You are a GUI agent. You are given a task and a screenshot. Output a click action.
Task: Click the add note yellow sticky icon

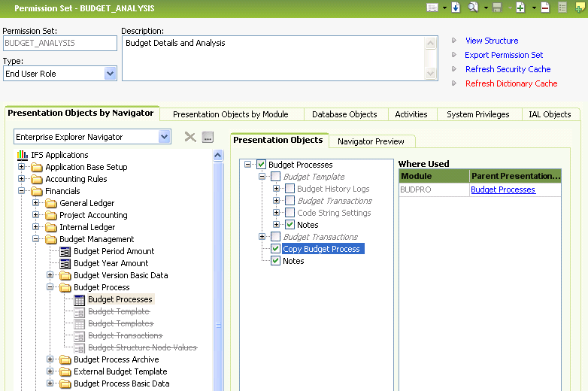tap(580, 8)
